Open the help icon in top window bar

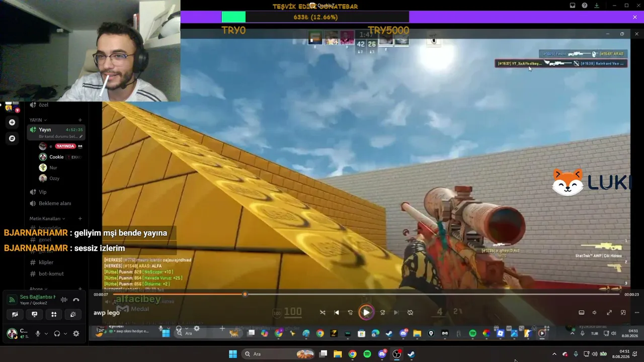tap(585, 6)
